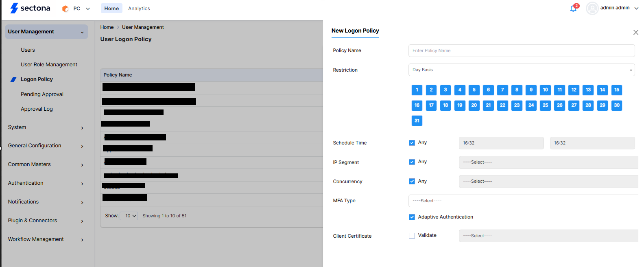Select day 22 in day grid
This screenshot has width=644, height=267.
502,105
